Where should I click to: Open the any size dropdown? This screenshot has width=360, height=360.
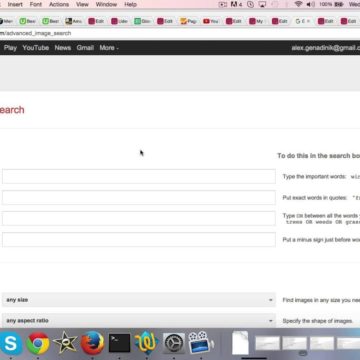click(139, 300)
